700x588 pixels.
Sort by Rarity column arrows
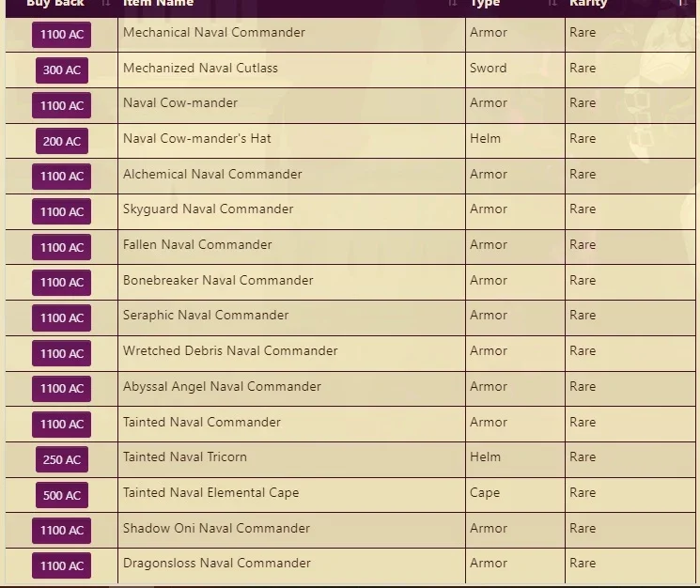point(682,3)
